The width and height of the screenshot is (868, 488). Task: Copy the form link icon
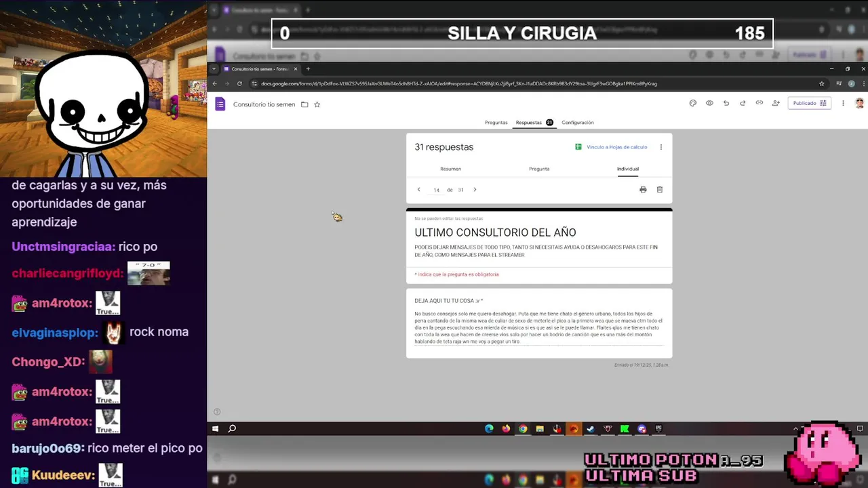point(759,103)
